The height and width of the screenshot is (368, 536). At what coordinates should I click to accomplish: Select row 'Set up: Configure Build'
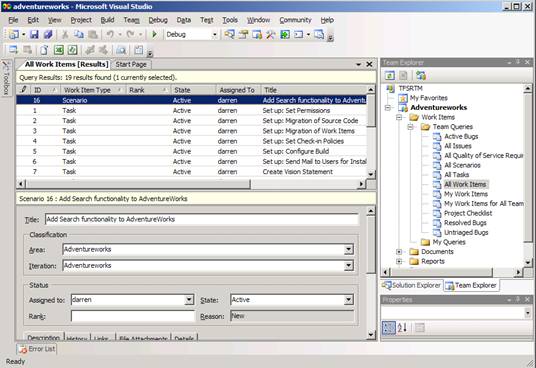coord(191,151)
